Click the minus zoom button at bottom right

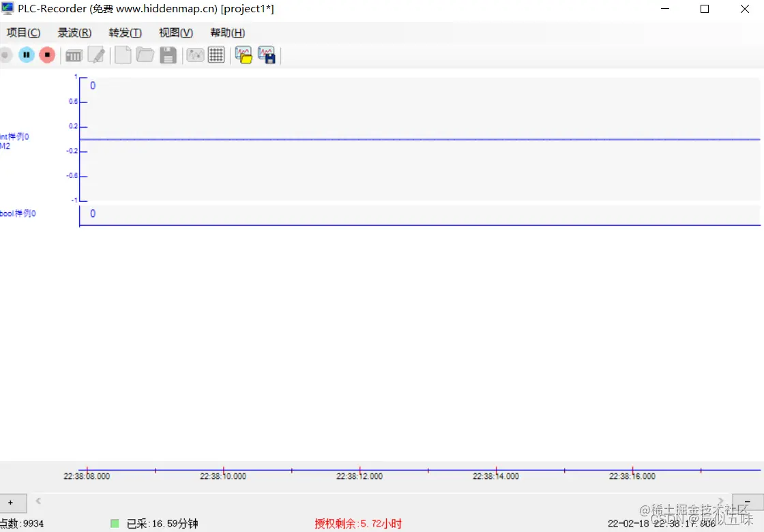[748, 502]
